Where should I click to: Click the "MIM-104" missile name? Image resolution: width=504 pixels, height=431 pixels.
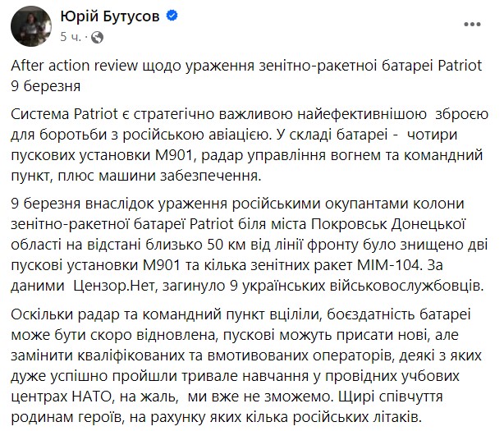(x=388, y=265)
